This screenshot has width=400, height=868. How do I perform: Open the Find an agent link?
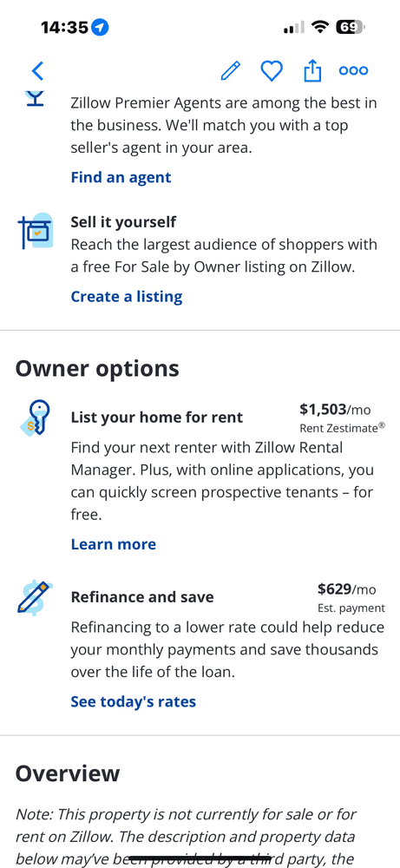click(x=121, y=177)
